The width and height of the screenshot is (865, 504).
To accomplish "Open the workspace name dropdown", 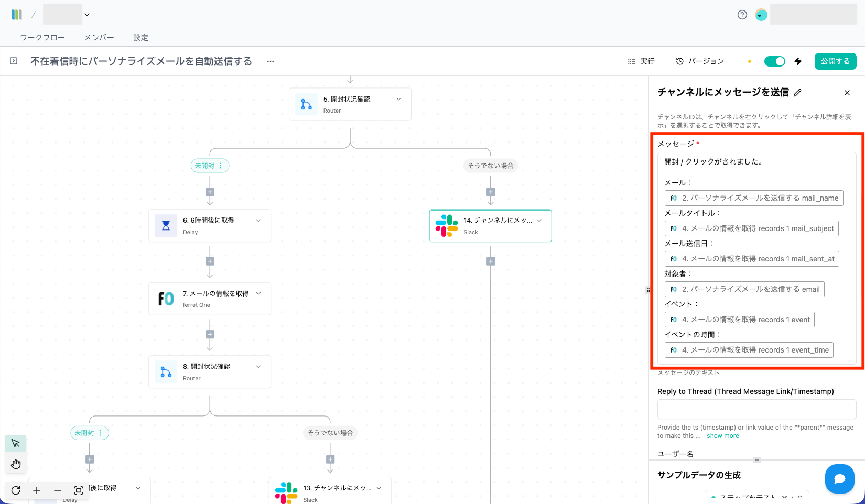I will point(87,15).
